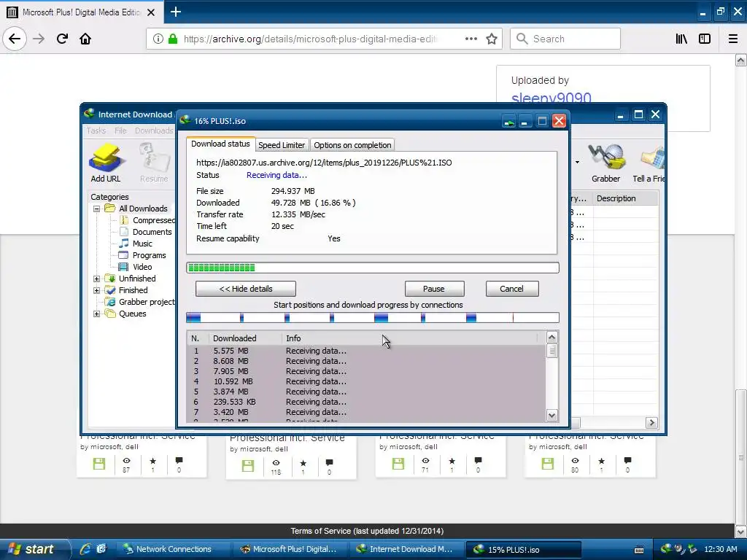Screen dimensions: 747x560
Task: Select connection row with 10.592 MB
Action: [366, 381]
